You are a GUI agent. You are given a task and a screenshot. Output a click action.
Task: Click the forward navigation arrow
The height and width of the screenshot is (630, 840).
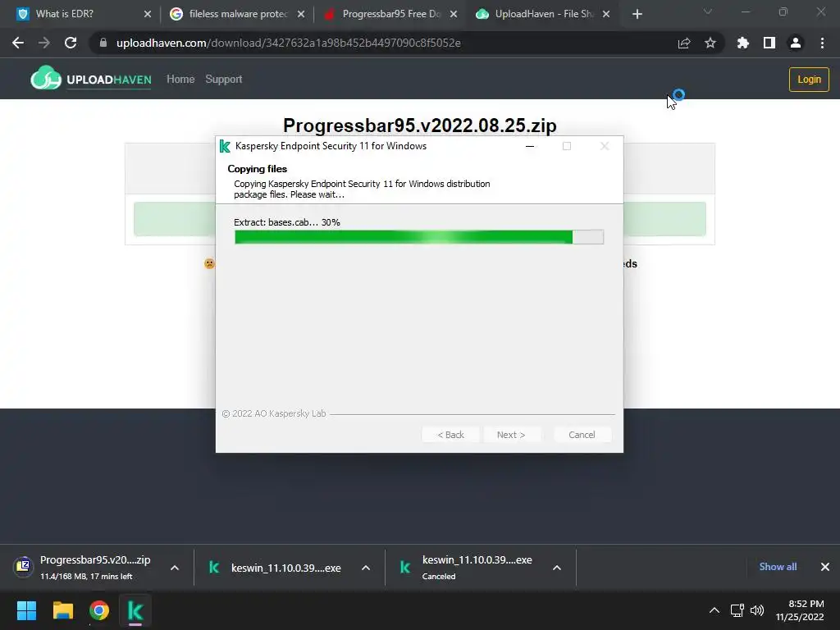[x=44, y=43]
